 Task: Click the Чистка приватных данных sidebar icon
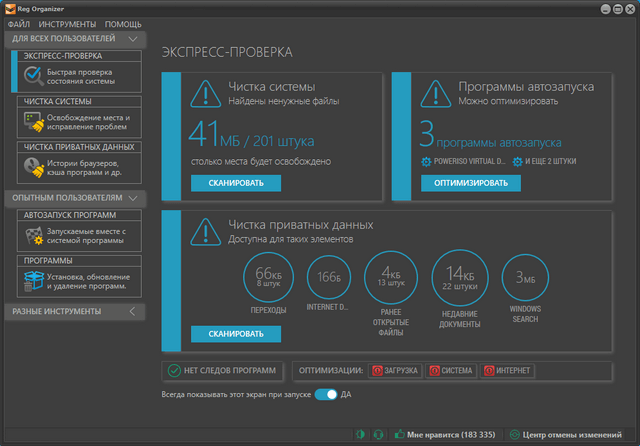tap(34, 168)
